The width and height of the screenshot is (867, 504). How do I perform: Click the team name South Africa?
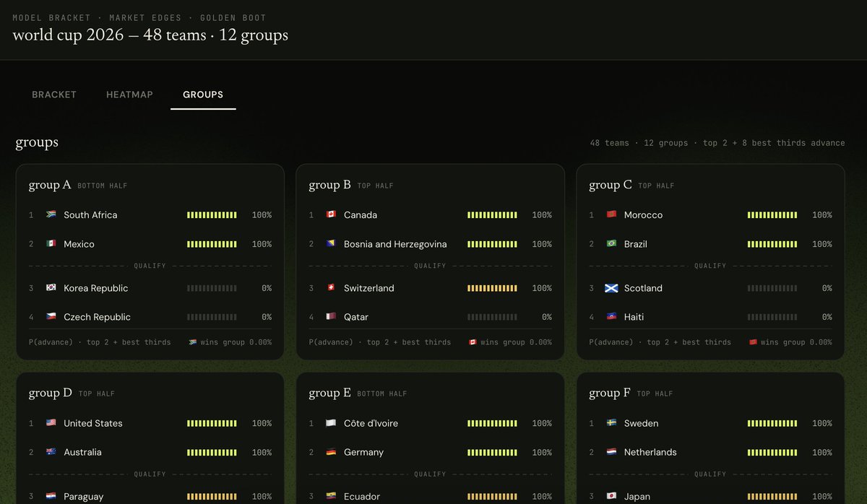90,215
